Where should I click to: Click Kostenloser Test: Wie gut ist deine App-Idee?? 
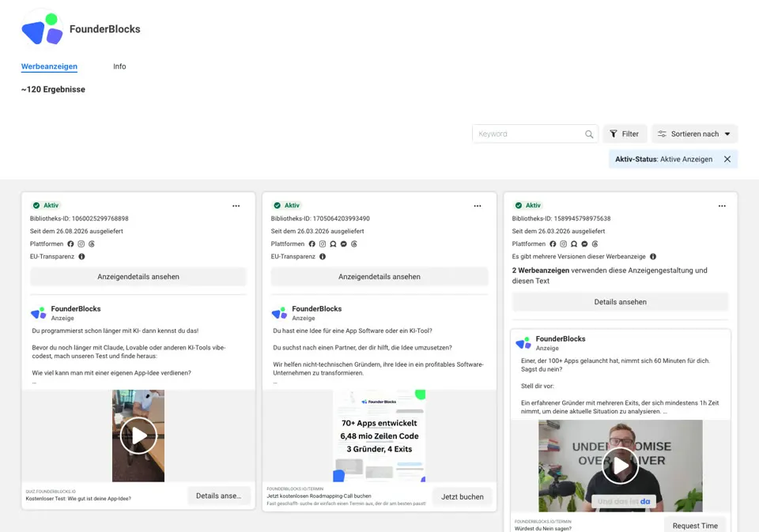coord(78,499)
